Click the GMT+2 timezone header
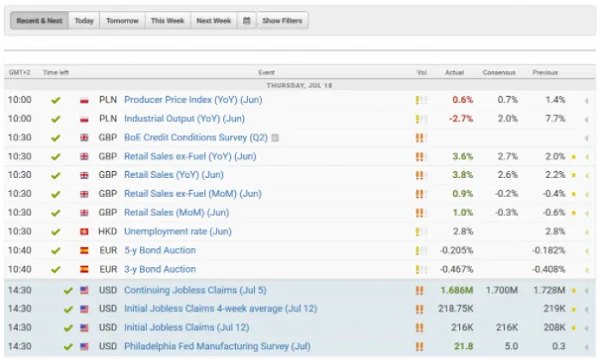600x360 pixels. (20, 72)
